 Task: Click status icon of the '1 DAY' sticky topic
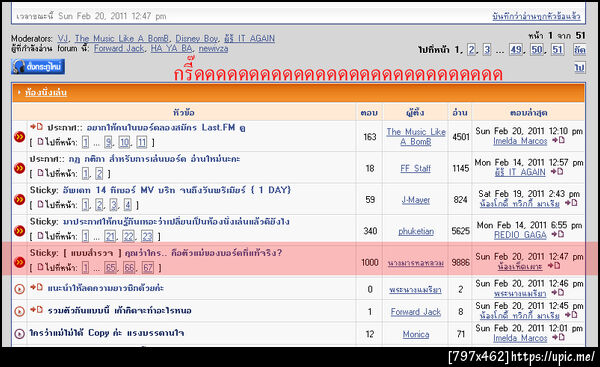[x=20, y=199]
